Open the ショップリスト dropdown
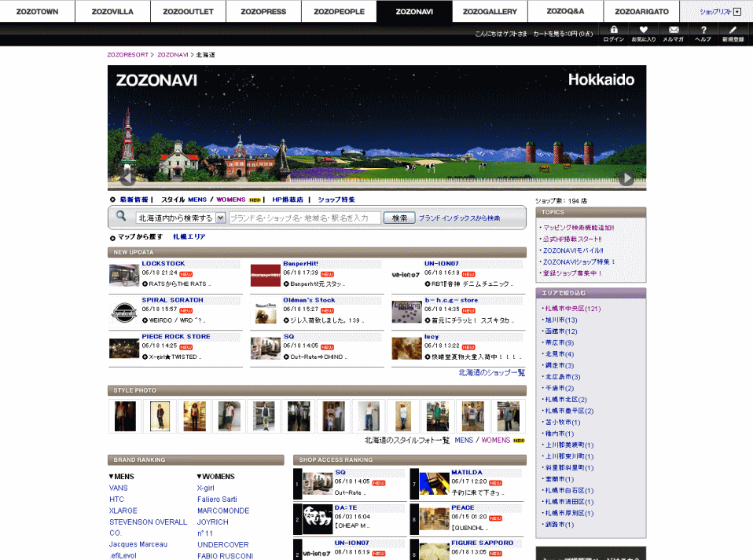Viewport: 753px width, 560px height. [x=720, y=12]
